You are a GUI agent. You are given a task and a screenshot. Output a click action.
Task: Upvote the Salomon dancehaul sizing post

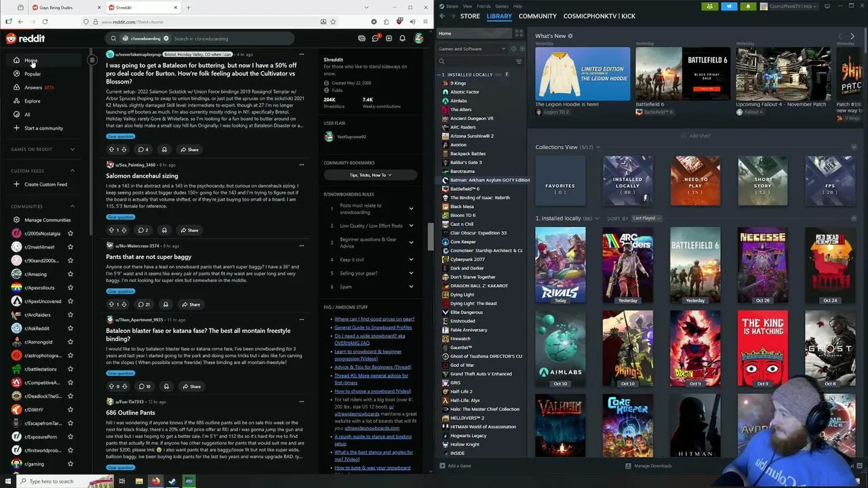pyautogui.click(x=111, y=230)
